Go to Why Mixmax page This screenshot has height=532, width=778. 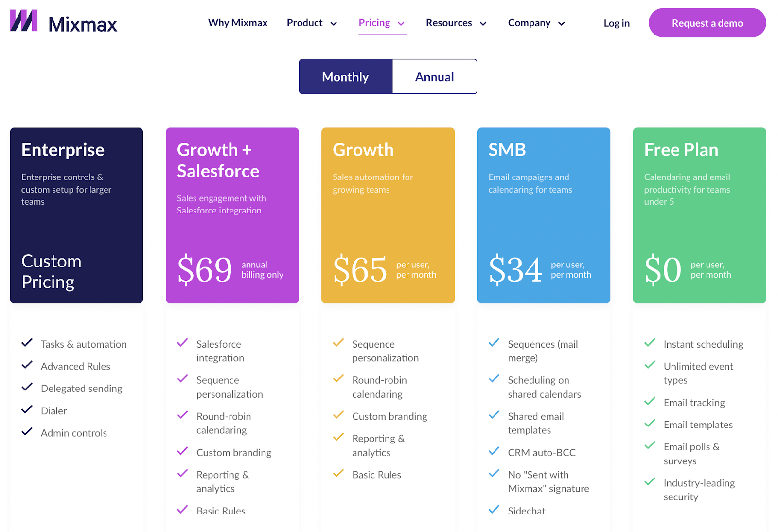238,23
